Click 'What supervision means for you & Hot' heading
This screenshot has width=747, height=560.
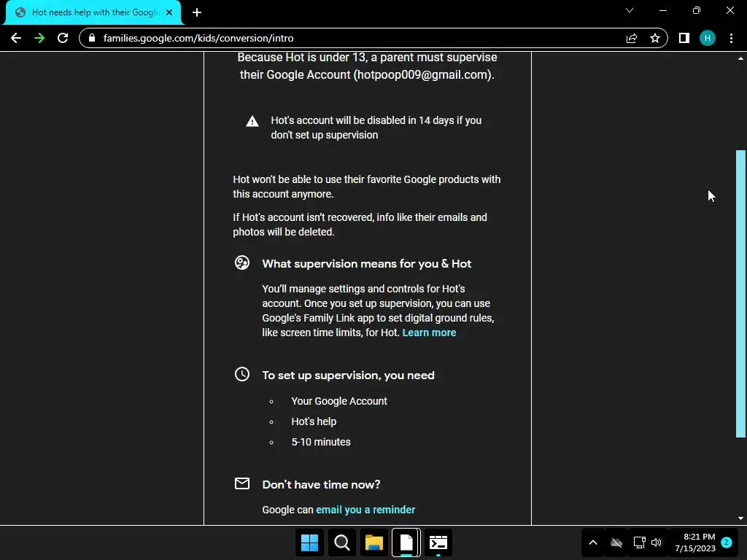(366, 264)
